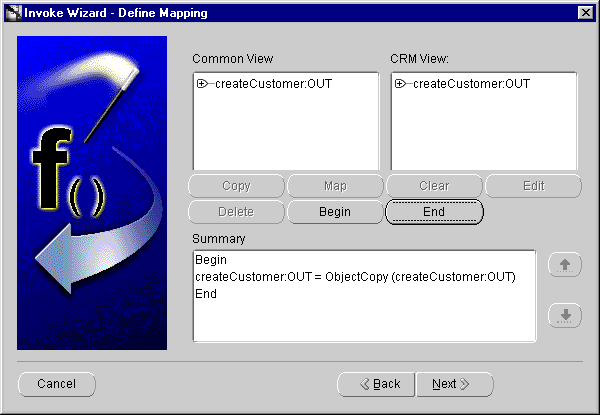The height and width of the screenshot is (415, 600).
Task: Select the ObjectCopy line in Summary
Action: [x=355, y=277]
